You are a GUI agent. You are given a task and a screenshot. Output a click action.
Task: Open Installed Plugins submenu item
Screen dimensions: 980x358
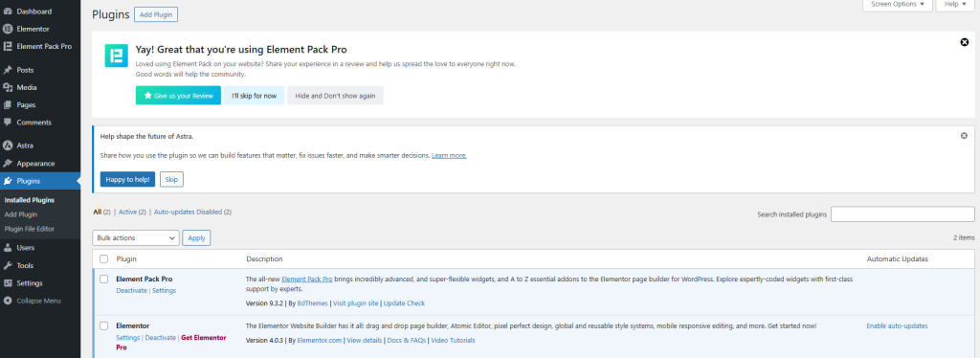[x=30, y=200]
